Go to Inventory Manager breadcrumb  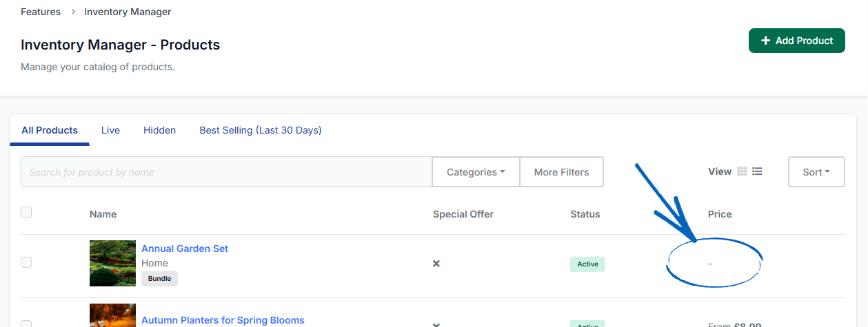(128, 12)
